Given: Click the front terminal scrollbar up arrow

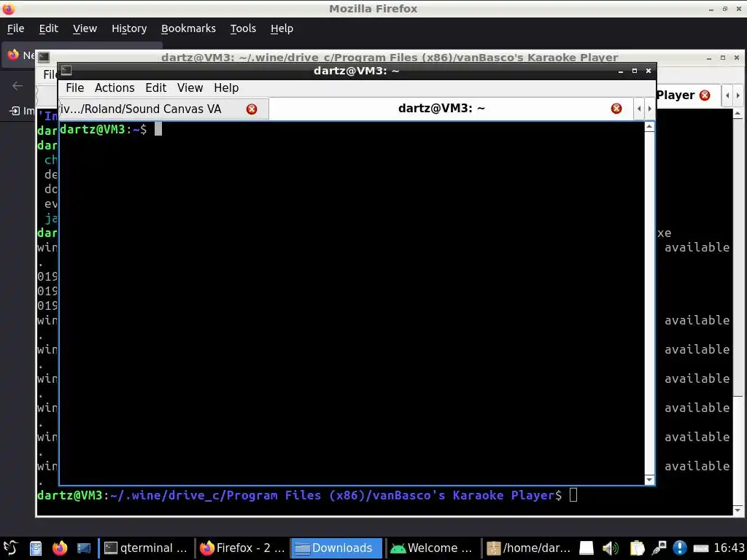Looking at the screenshot, I should tap(649, 127).
